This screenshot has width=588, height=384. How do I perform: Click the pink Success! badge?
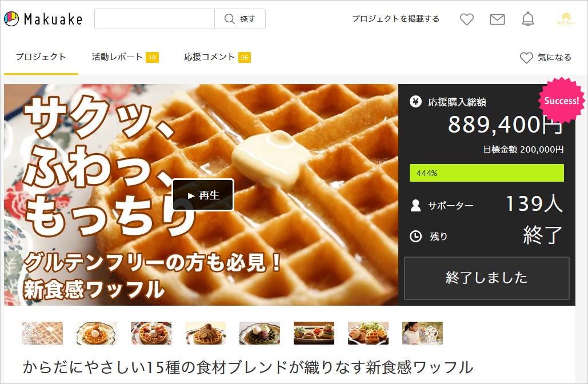coord(561,101)
